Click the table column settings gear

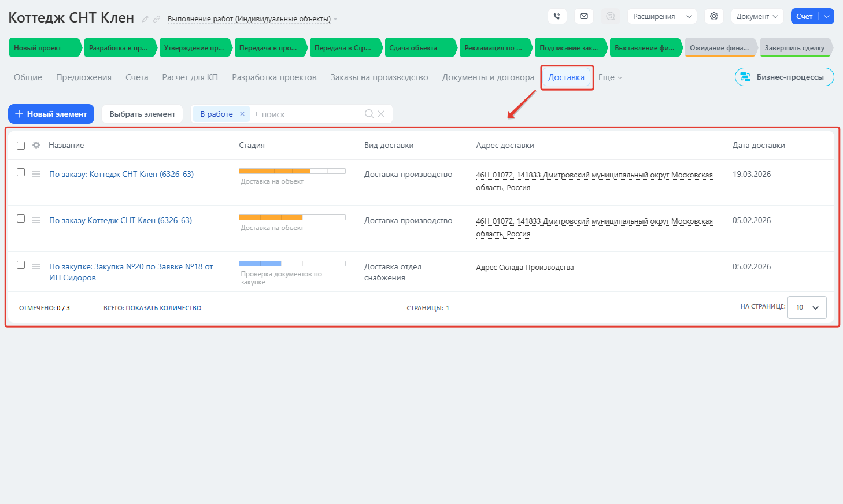pyautogui.click(x=36, y=145)
